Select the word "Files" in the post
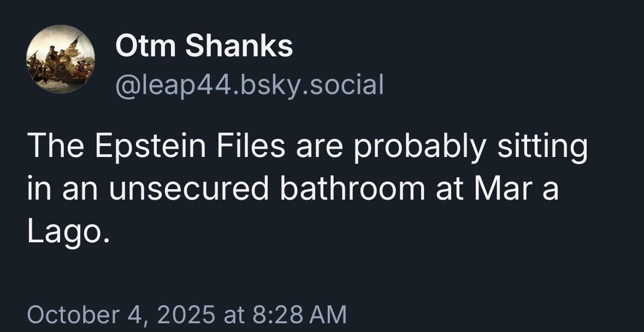 point(250,149)
